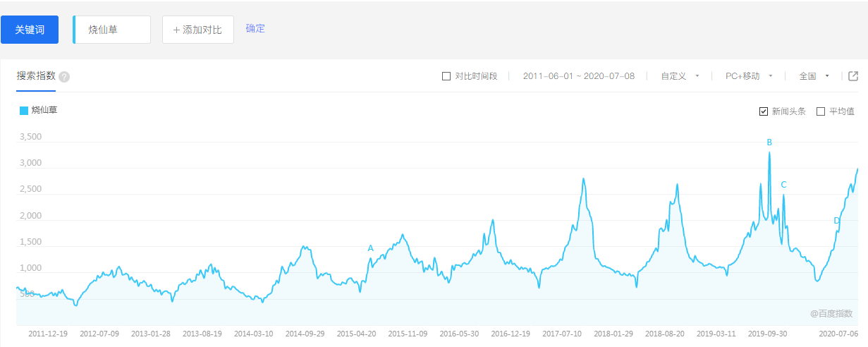Click the 2,000 y-axis value label

pyautogui.click(x=30, y=216)
